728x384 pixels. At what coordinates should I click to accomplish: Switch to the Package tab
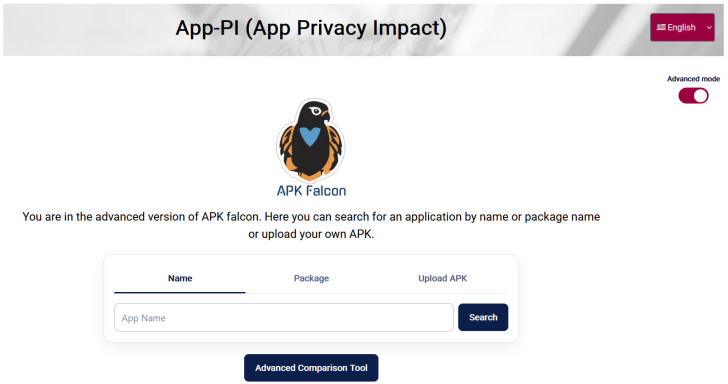point(311,279)
